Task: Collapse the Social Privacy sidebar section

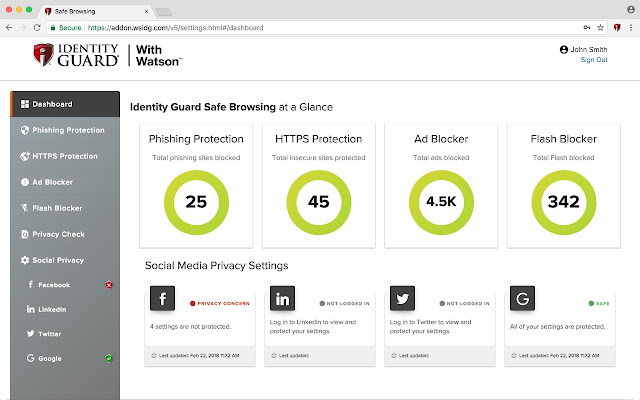Action: (58, 260)
